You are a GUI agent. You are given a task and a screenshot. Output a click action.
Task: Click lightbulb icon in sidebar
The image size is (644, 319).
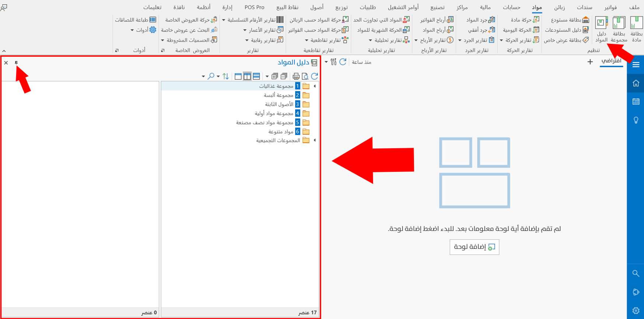tap(636, 120)
